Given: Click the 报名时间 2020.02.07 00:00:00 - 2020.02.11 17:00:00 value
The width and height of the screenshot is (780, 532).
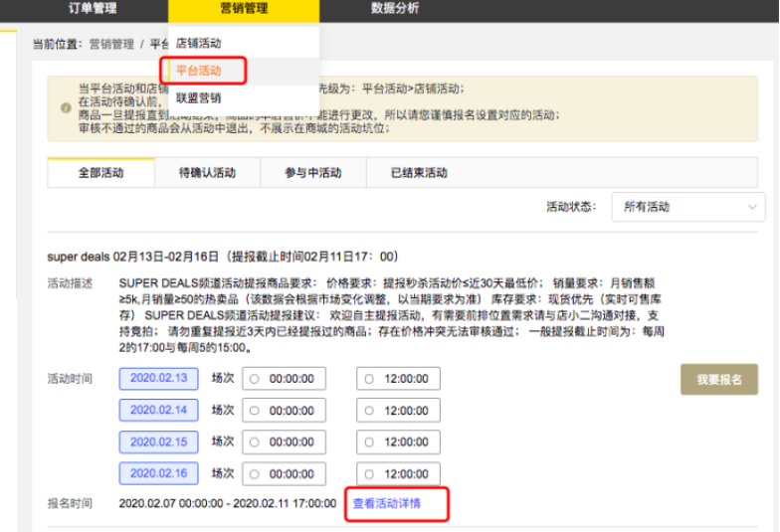Looking at the screenshot, I should (228, 503).
